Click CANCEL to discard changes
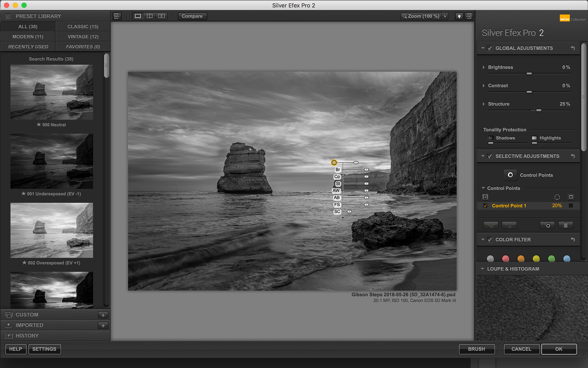The image size is (588, 368). [521, 349]
